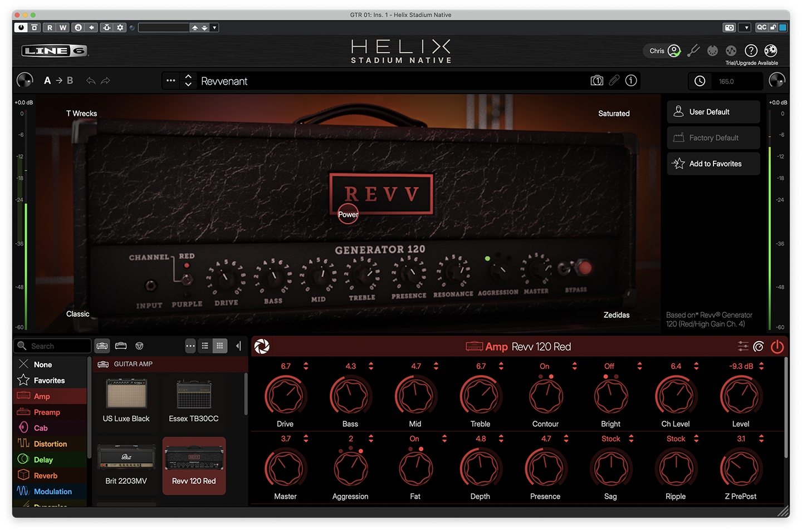Toggle the Bright Off switch knob

click(x=611, y=396)
